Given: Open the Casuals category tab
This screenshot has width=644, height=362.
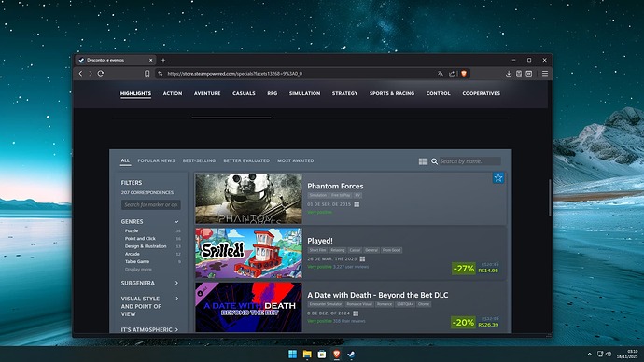Looking at the screenshot, I should tap(244, 93).
